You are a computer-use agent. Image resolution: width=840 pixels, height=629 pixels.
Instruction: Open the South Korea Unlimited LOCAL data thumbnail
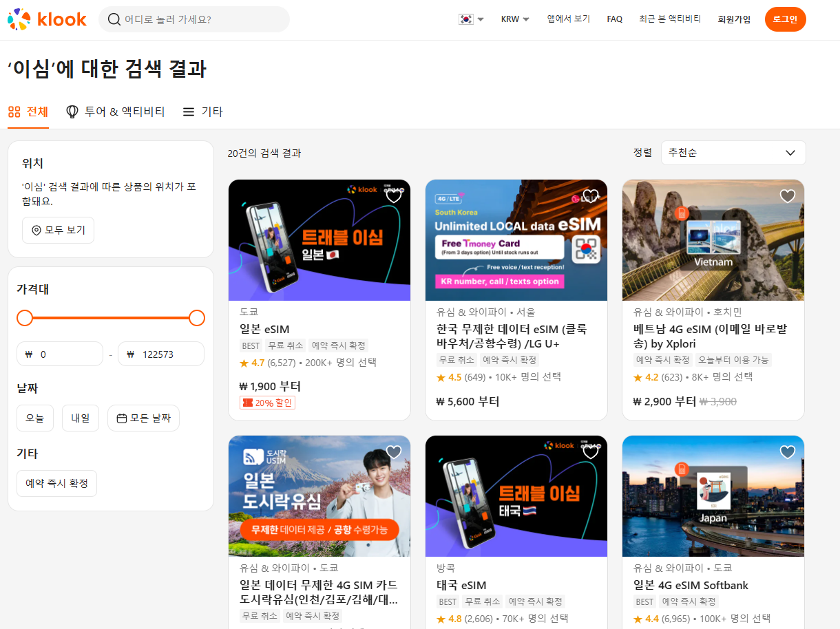516,240
